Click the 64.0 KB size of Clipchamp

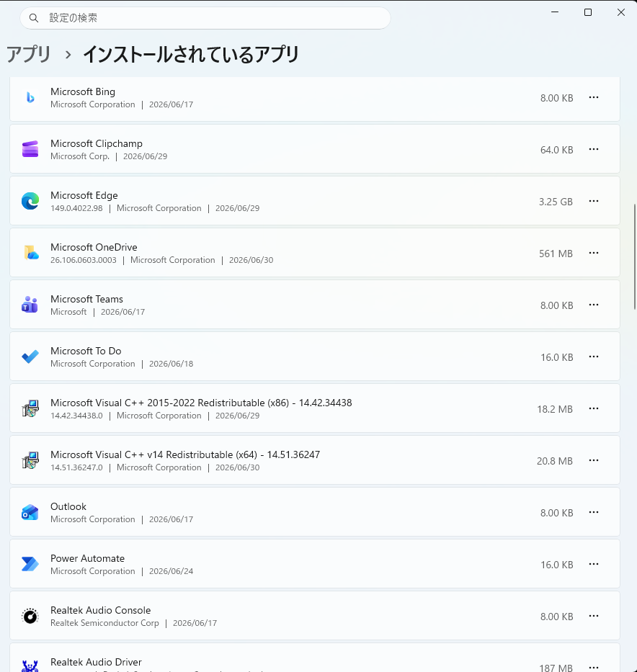point(556,150)
